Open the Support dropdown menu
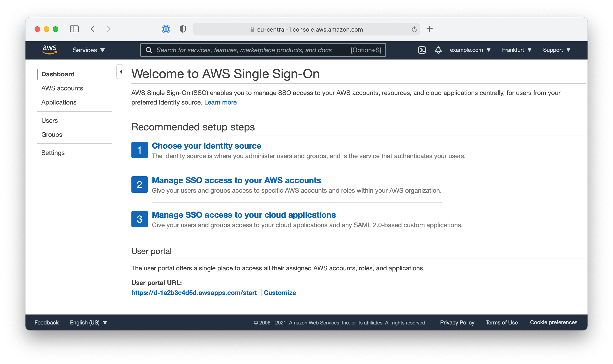Image resolution: width=613 pixels, height=364 pixels. [x=556, y=50]
